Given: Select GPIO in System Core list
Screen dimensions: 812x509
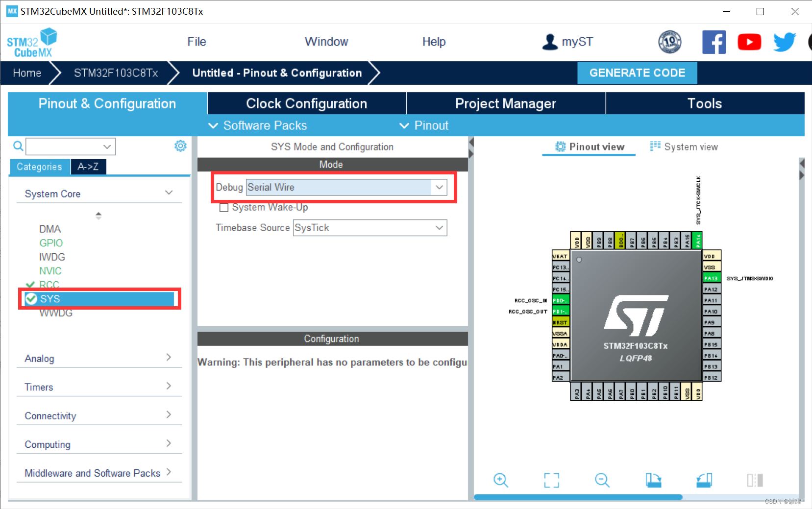Looking at the screenshot, I should coord(51,243).
